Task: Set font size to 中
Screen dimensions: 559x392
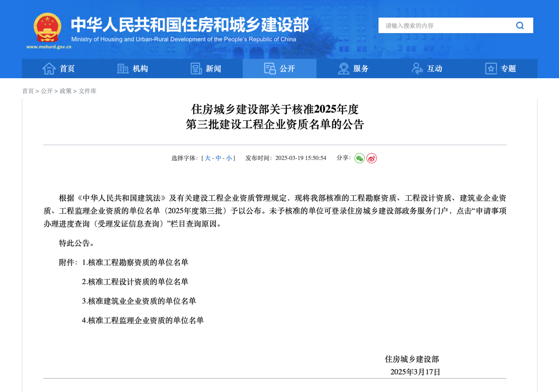Action: 218,158
